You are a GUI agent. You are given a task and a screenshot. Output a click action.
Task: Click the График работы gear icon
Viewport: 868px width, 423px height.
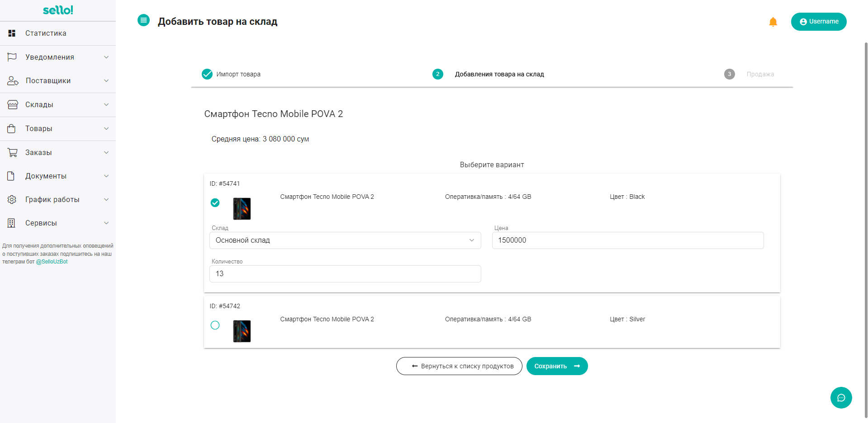point(12,199)
